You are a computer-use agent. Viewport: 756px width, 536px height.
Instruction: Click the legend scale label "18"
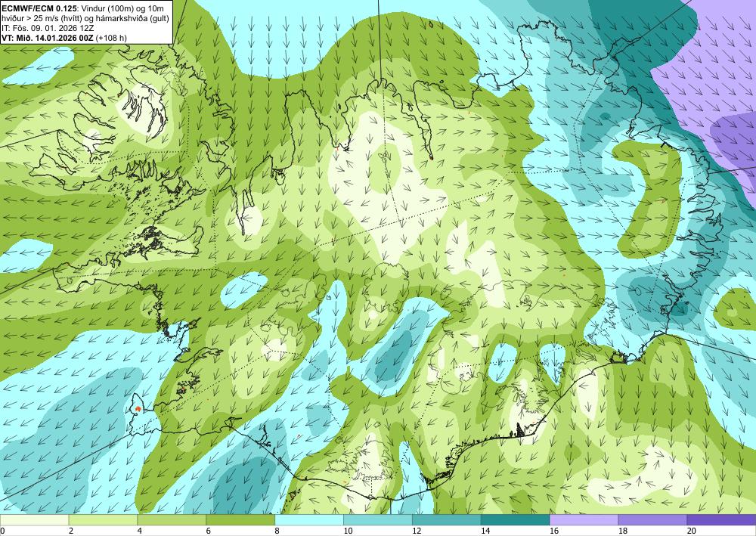pos(622,531)
